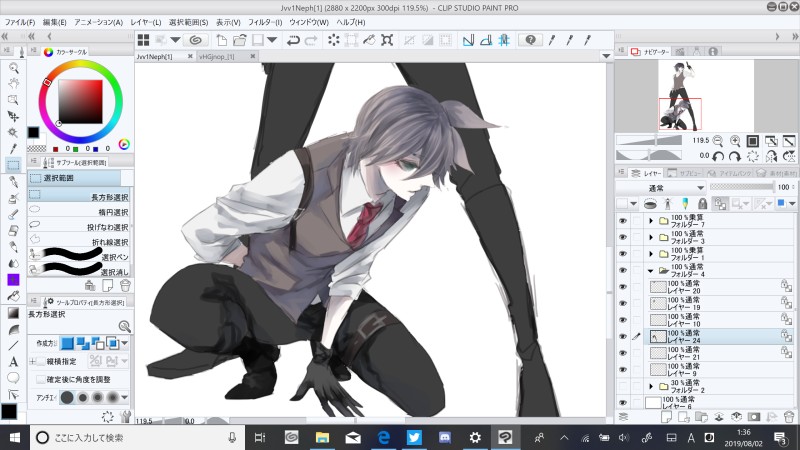Expand フォルダー 7 layer folder
This screenshot has height=450, width=800.
[x=651, y=221]
